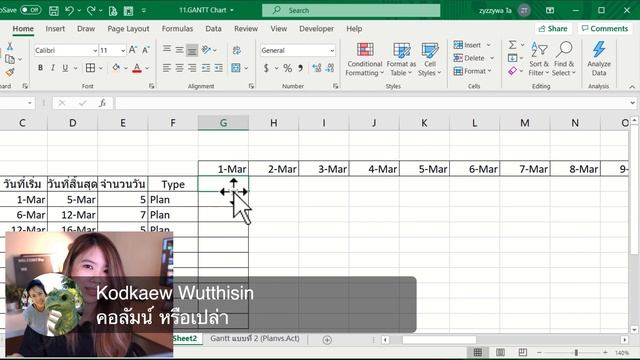Toggle Underline formatting
Image resolution: width=640 pixels, height=360 pixels.
pyautogui.click(x=65, y=68)
